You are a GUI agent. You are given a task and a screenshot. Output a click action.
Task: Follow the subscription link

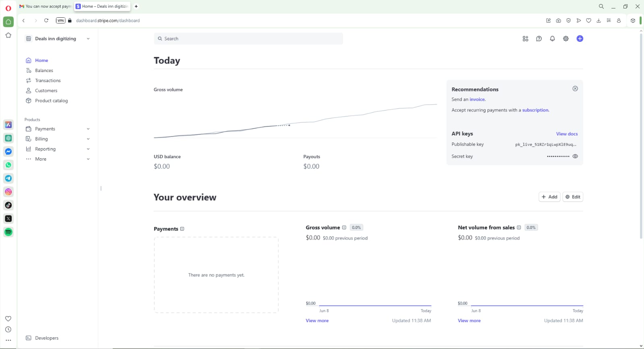point(535,110)
